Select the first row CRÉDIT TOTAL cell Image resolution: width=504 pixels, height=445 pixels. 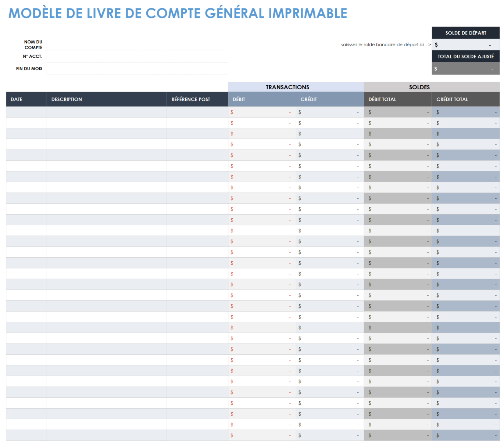(466, 112)
